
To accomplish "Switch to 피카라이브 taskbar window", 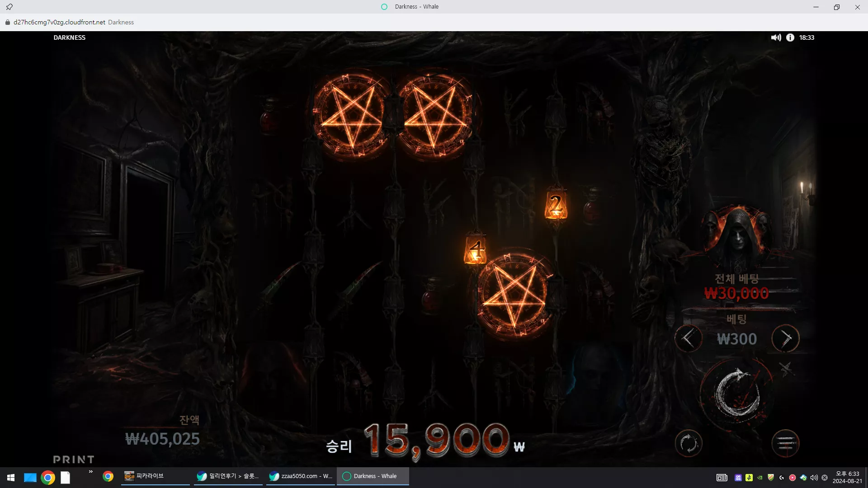I will (x=156, y=476).
